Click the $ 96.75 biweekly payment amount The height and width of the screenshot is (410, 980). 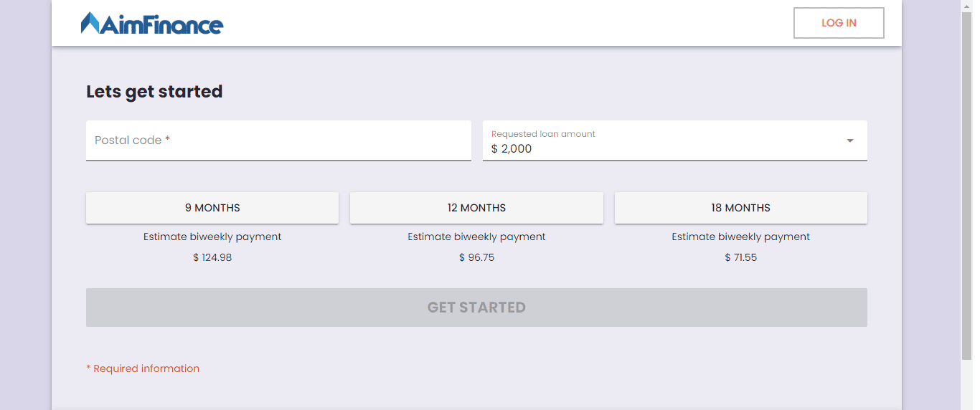tap(476, 257)
